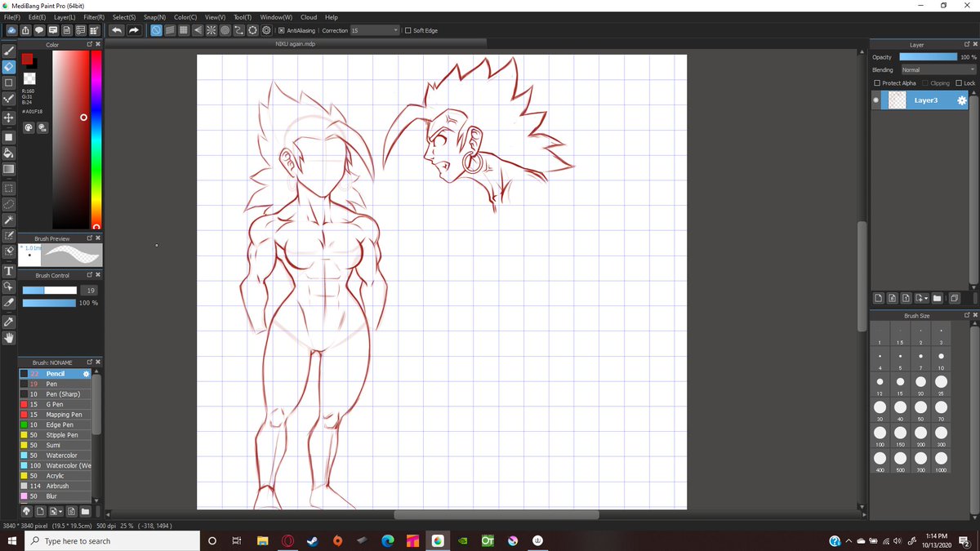980x551 pixels.
Task: Select the Bucket fill tool
Action: 9,153
